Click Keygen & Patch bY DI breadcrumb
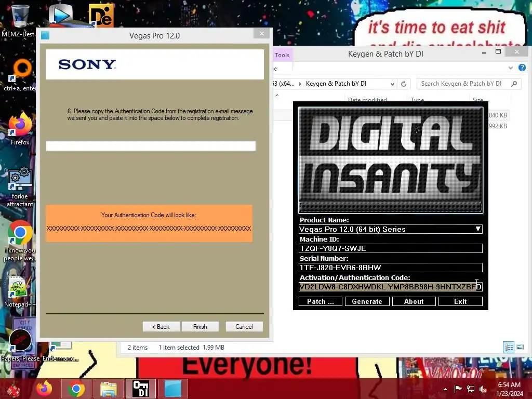Viewport: 532px width, 399px height. point(336,84)
